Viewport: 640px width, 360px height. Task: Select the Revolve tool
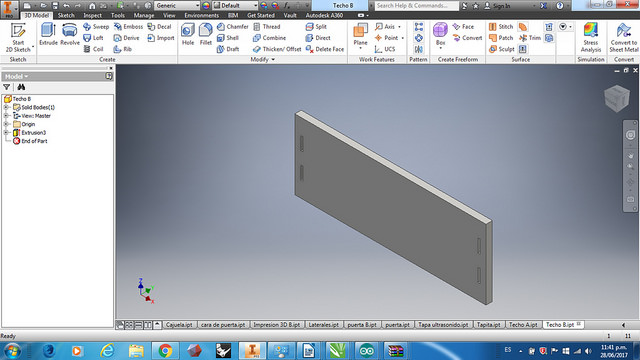coord(70,34)
